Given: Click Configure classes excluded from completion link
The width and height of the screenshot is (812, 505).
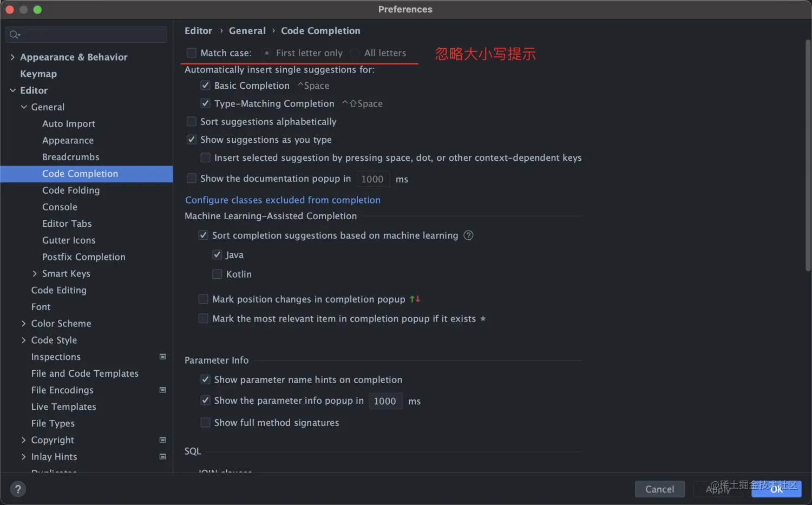Looking at the screenshot, I should pyautogui.click(x=283, y=200).
